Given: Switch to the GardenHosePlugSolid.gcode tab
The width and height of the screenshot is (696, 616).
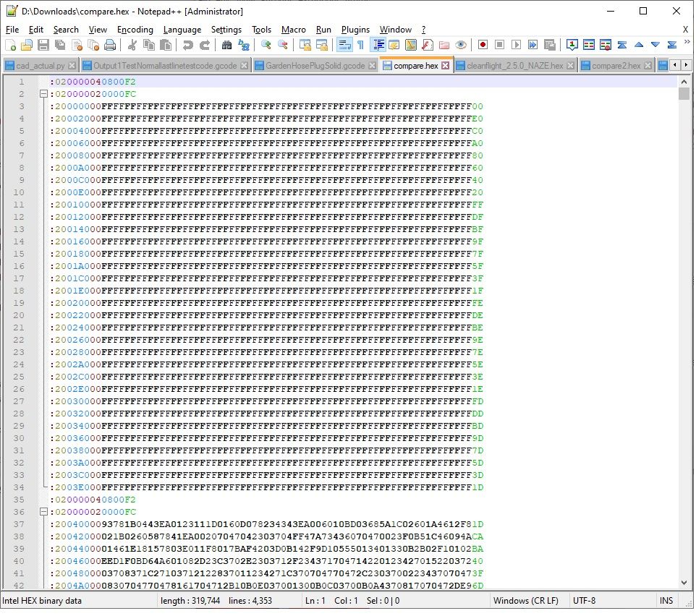Looking at the screenshot, I should [315, 66].
